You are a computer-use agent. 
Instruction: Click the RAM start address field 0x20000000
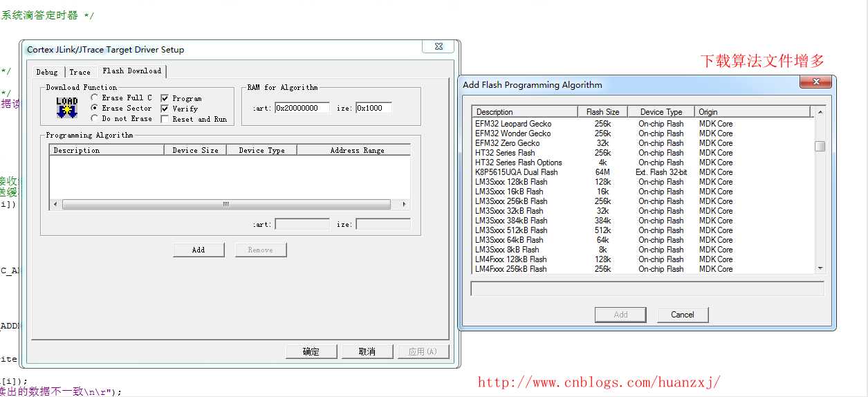click(x=302, y=108)
